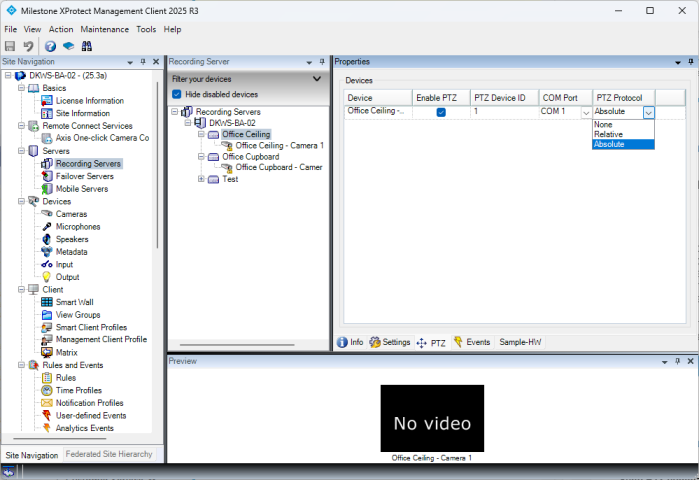Select Cameras in Site Navigation
699x480 pixels.
point(71,214)
